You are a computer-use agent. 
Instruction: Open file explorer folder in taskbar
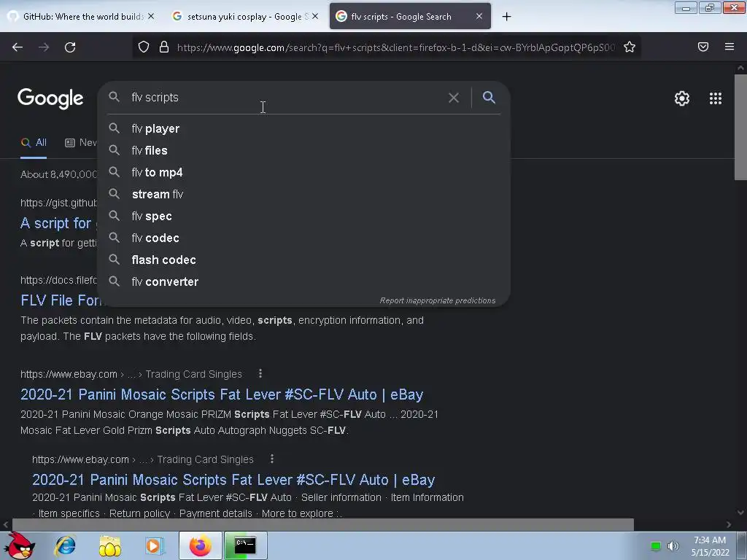point(109,545)
